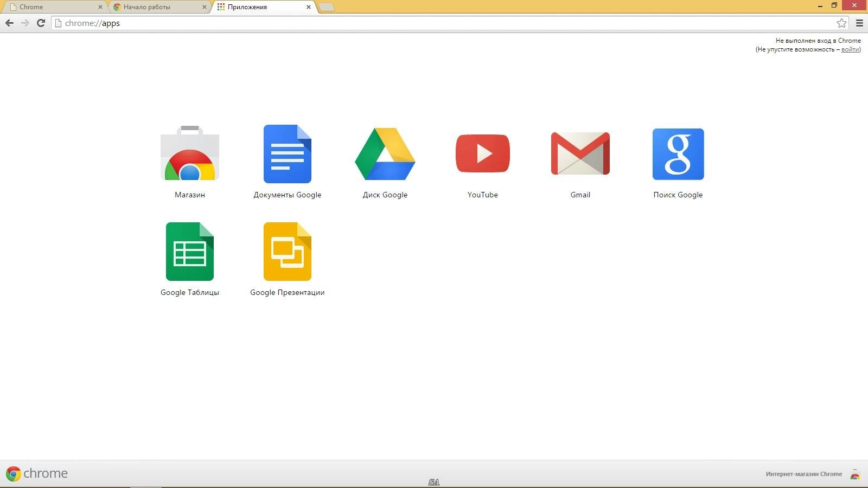Switch to the Начало работы tab
868x488 pixels.
coord(159,7)
